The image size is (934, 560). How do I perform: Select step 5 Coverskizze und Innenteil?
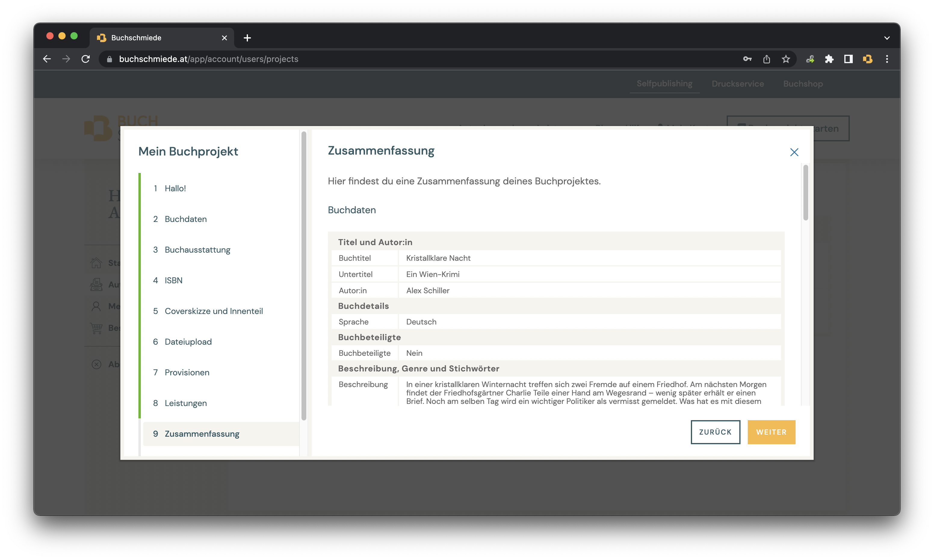(213, 311)
